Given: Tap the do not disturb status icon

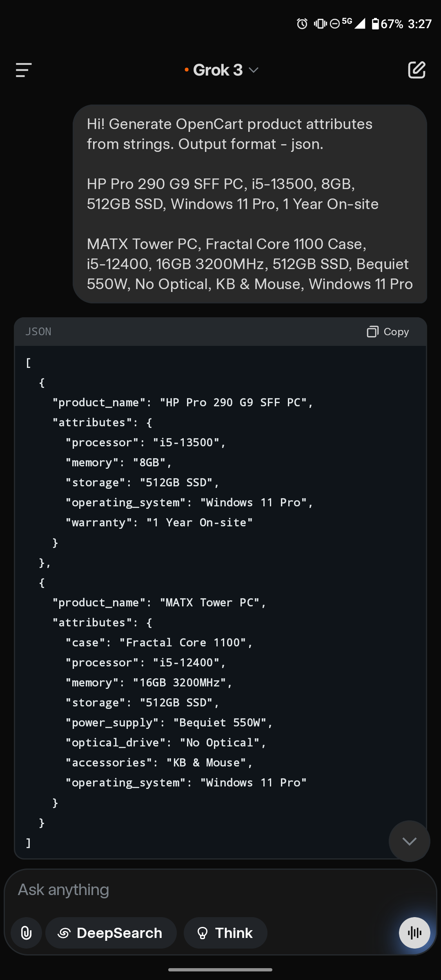Looking at the screenshot, I should 335,24.
